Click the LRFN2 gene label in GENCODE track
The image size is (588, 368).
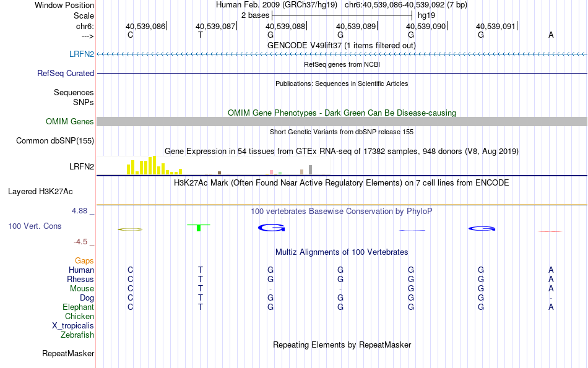point(81,54)
